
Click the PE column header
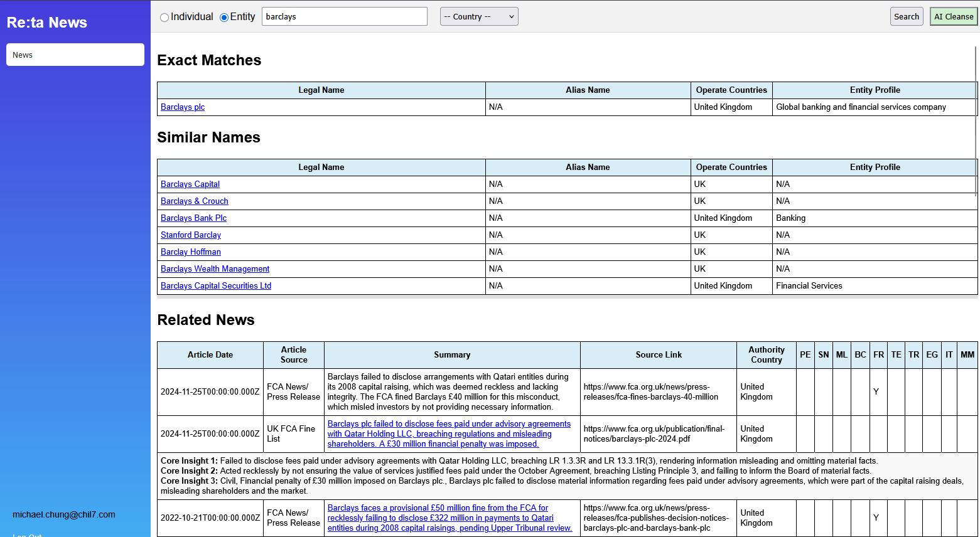805,355
